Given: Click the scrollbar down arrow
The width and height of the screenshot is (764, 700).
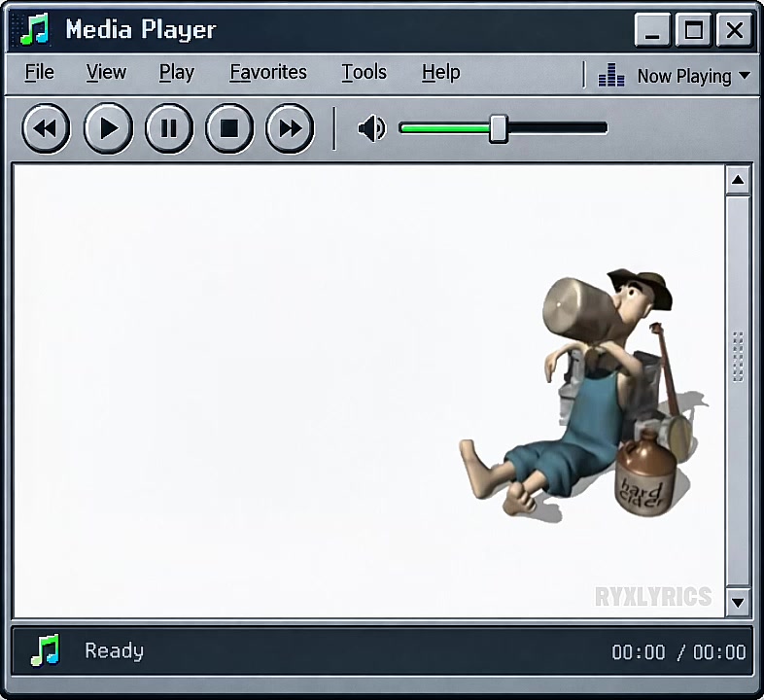Looking at the screenshot, I should coord(738,603).
